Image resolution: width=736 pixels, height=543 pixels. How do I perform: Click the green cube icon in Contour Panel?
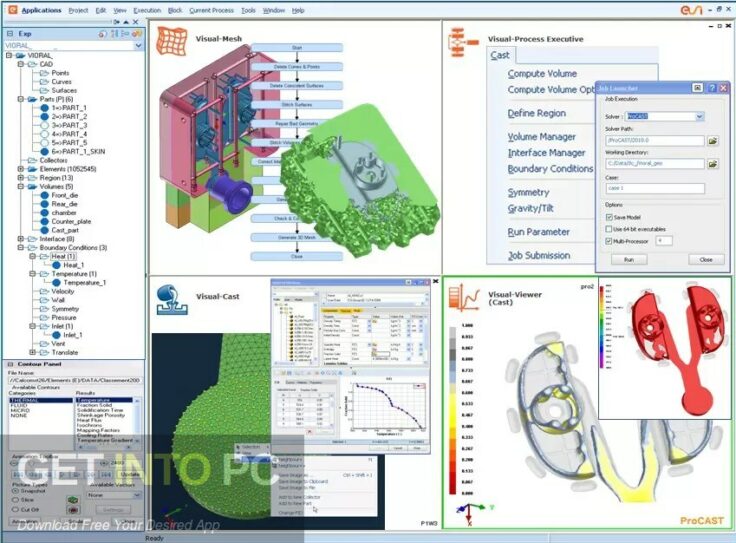coord(73,500)
